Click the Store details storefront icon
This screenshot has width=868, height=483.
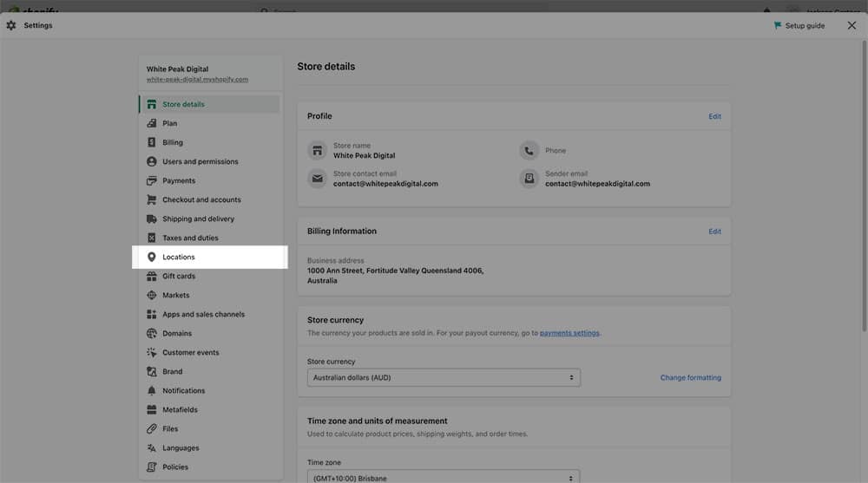[151, 104]
